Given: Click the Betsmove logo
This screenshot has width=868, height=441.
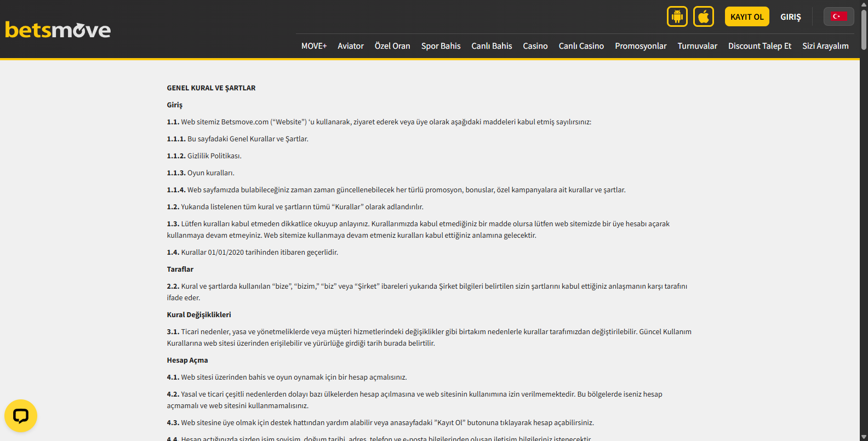Looking at the screenshot, I should click(58, 30).
